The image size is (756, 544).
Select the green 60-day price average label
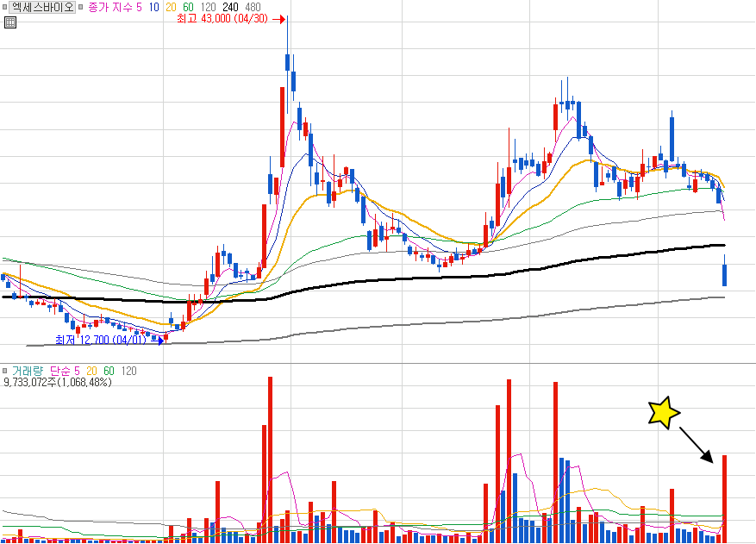click(188, 7)
